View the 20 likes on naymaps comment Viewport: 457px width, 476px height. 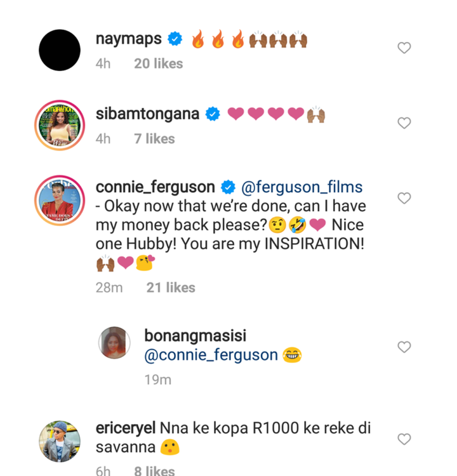(x=158, y=63)
